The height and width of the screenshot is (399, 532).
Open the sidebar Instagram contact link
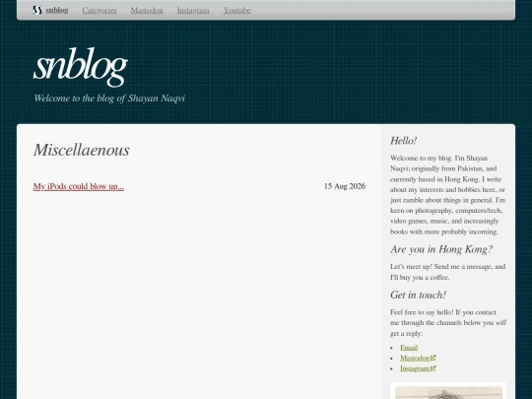(x=415, y=368)
